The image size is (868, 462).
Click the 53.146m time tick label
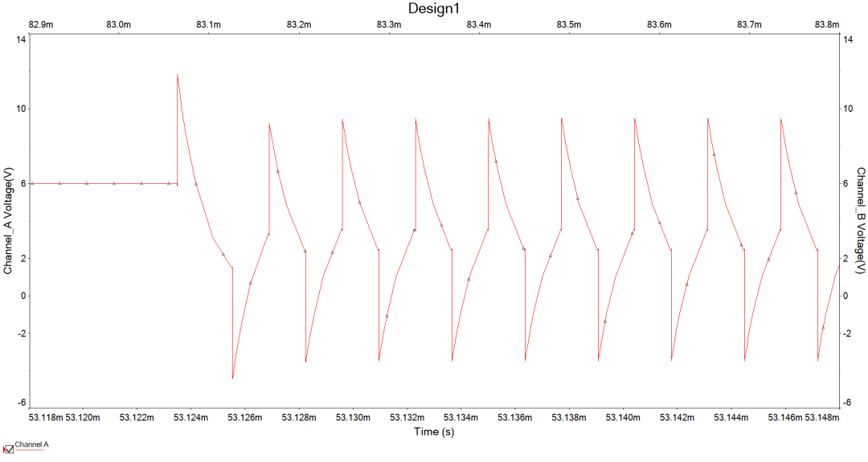(785, 418)
